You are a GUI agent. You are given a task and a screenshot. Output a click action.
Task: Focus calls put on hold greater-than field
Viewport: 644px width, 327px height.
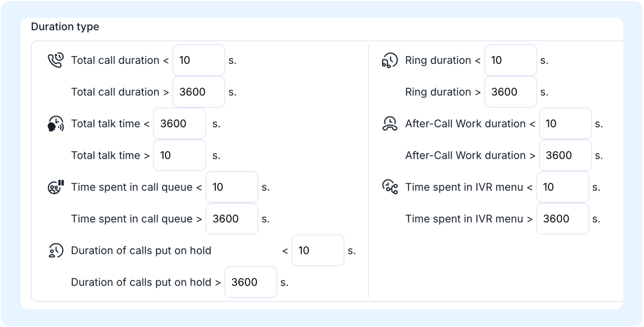point(251,282)
